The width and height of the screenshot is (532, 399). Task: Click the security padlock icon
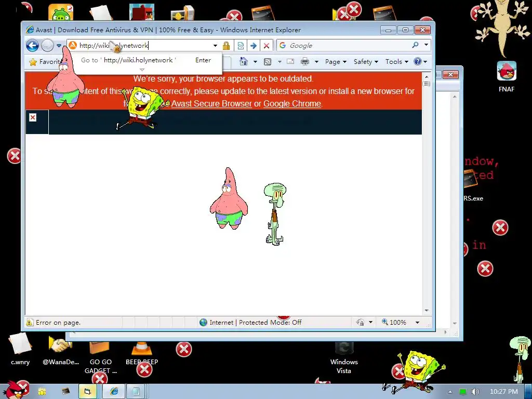point(227,46)
